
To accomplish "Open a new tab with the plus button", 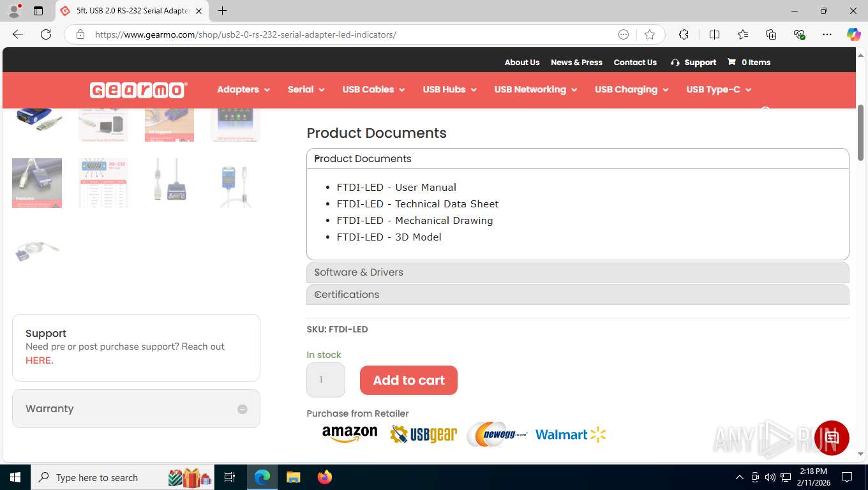I will click(x=222, y=11).
